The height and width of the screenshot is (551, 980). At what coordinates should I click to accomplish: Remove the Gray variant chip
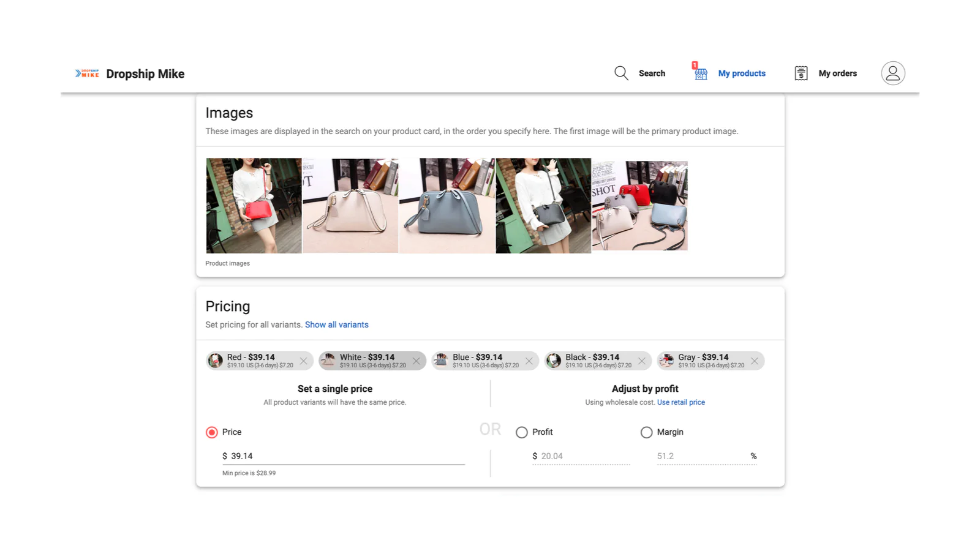pos(754,361)
